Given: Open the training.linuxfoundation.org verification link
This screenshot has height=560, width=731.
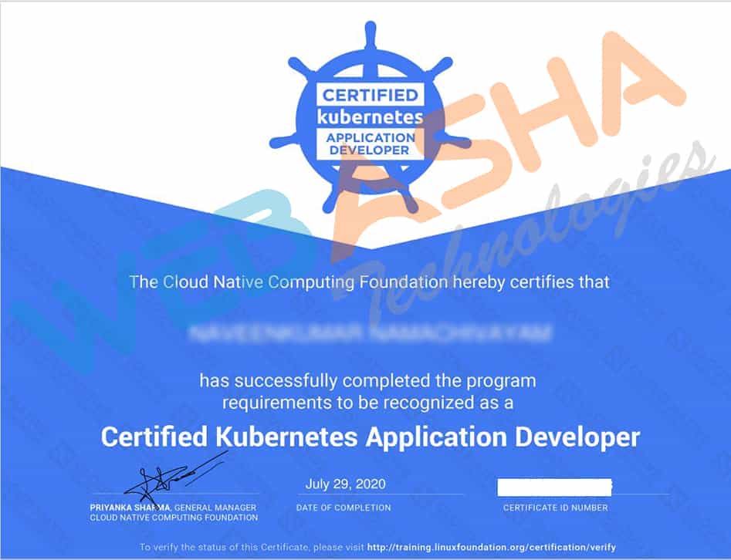Looking at the screenshot, I should (492, 548).
